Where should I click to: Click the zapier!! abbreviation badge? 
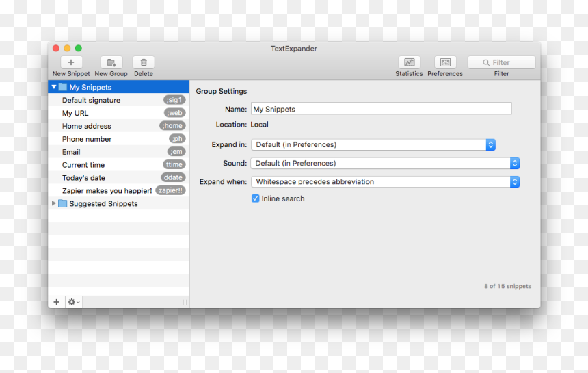point(170,190)
